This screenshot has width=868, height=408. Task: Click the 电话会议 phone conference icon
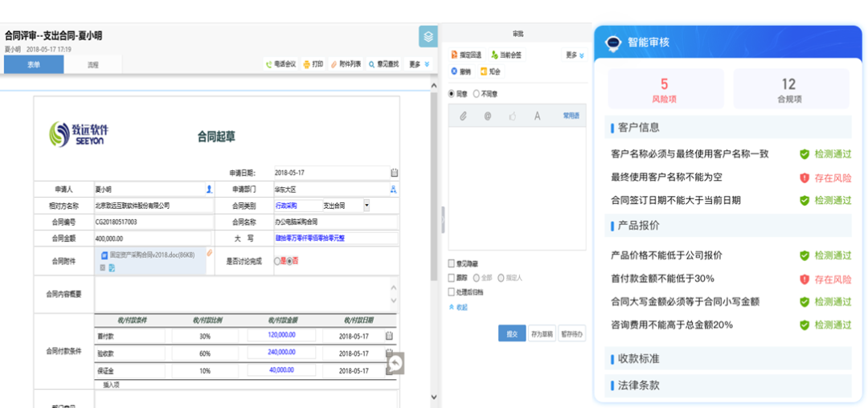coord(269,64)
